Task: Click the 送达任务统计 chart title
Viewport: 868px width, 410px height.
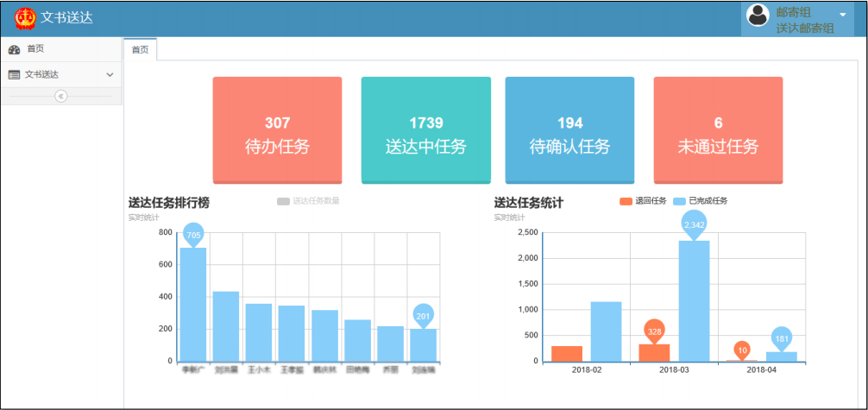Action: [x=529, y=203]
